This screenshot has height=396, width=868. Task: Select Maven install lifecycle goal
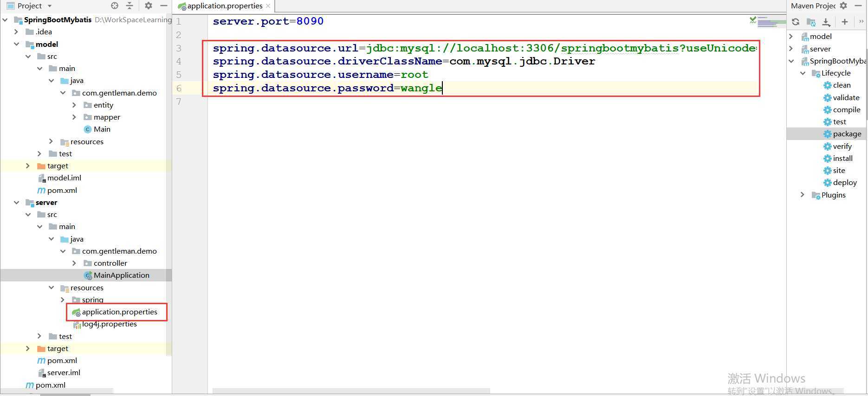click(x=838, y=158)
